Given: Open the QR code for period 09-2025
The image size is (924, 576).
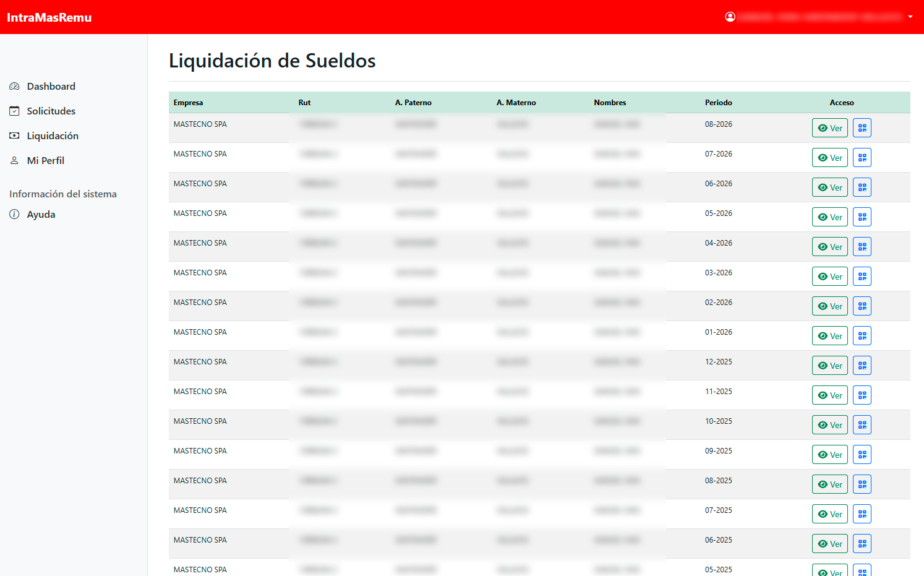Looking at the screenshot, I should [x=862, y=455].
